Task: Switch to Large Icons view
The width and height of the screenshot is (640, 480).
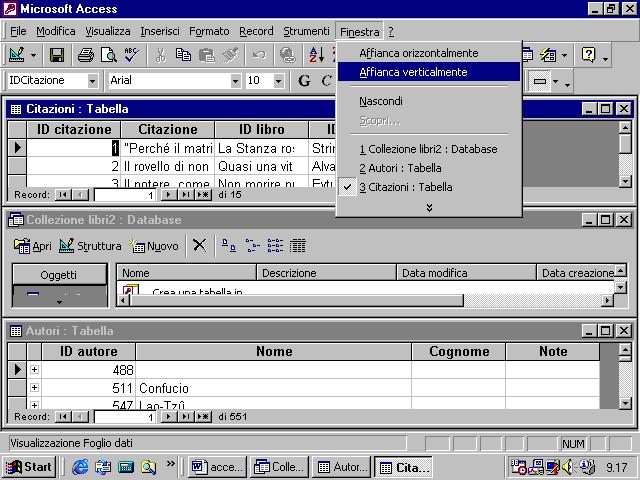Action: [x=229, y=246]
